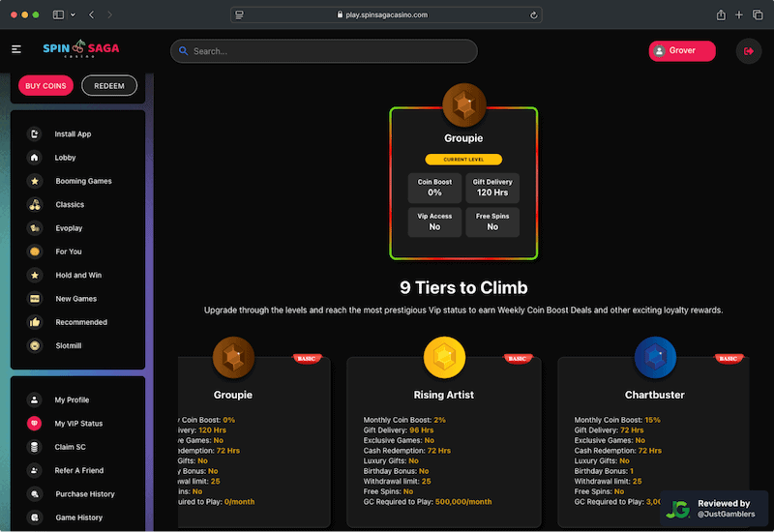Click the Recommended thumbs-up icon

click(35, 322)
